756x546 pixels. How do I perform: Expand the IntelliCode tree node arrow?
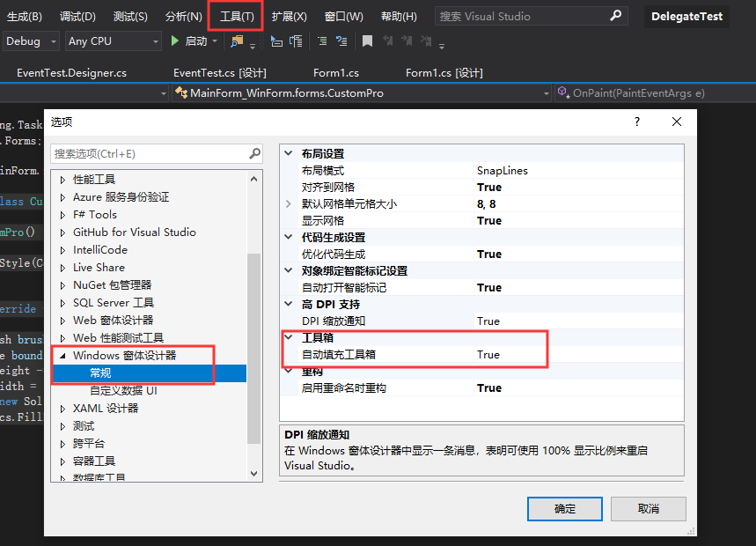coord(62,250)
